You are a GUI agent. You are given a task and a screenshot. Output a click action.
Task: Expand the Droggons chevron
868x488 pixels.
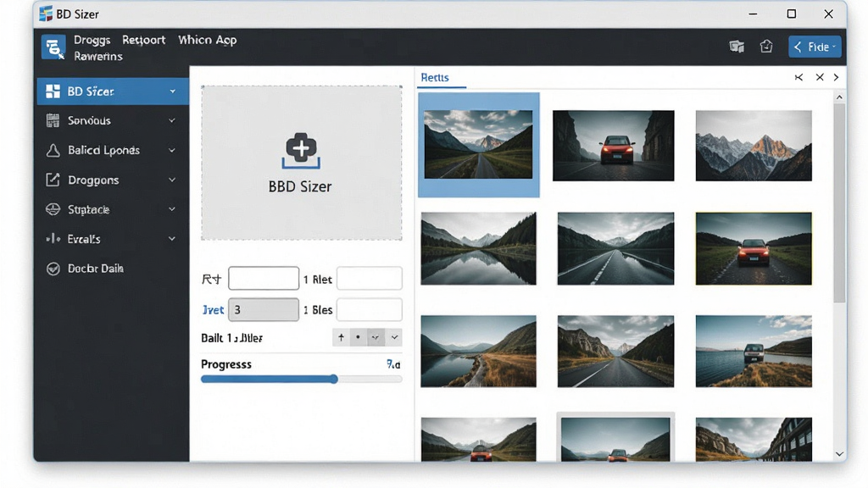pos(172,180)
